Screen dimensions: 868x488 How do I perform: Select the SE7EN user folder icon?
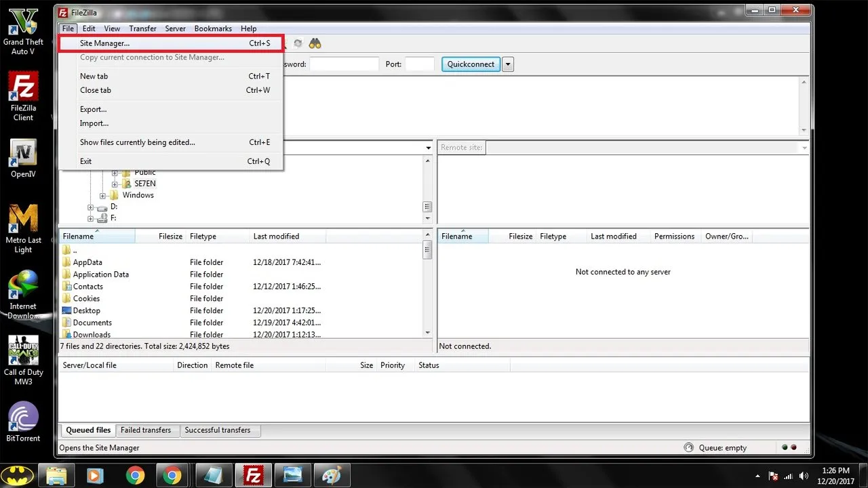click(126, 184)
